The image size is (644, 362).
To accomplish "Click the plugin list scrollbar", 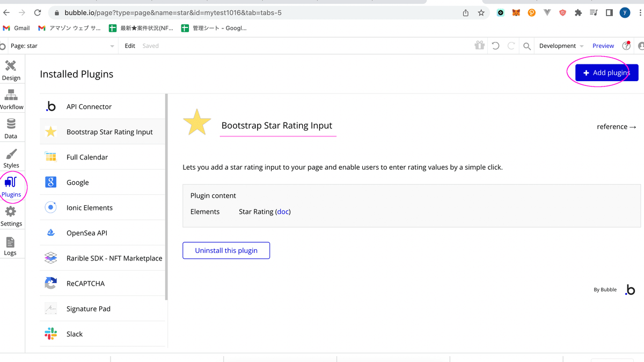I will coord(166,196).
